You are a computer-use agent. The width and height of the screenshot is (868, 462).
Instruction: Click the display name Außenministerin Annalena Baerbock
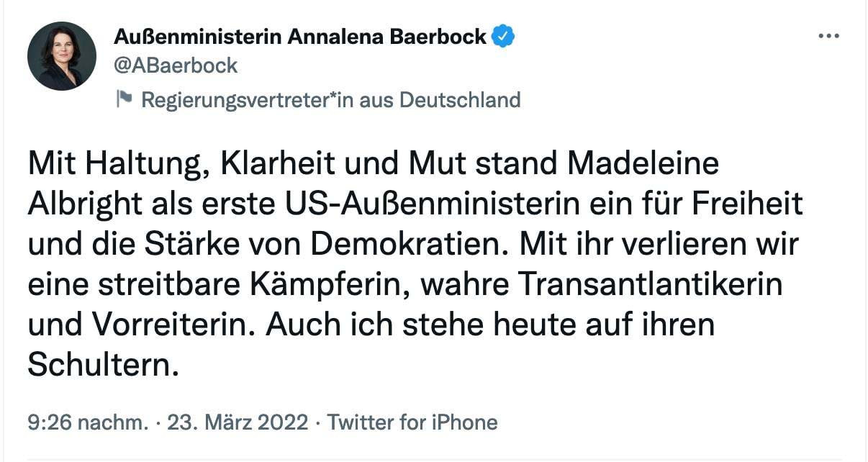(300, 36)
